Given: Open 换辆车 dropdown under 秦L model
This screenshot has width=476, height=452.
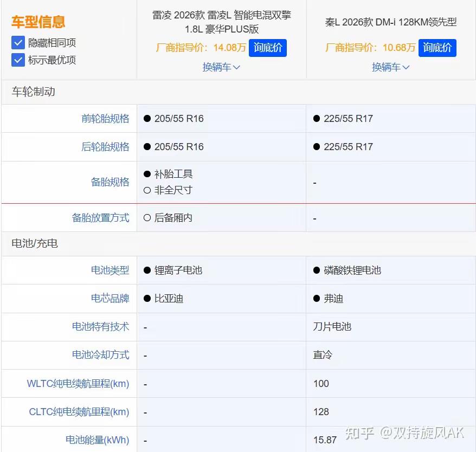Looking at the screenshot, I should tap(391, 67).
